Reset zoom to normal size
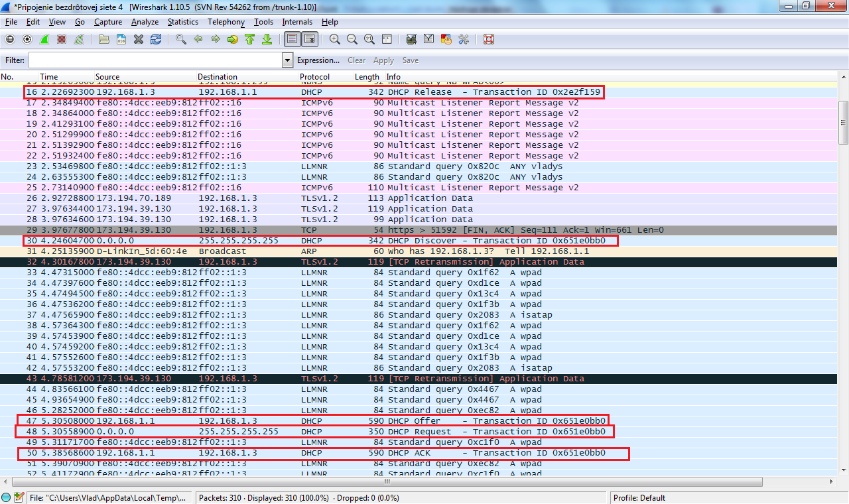Viewport: 849px width, 504px height. click(369, 39)
